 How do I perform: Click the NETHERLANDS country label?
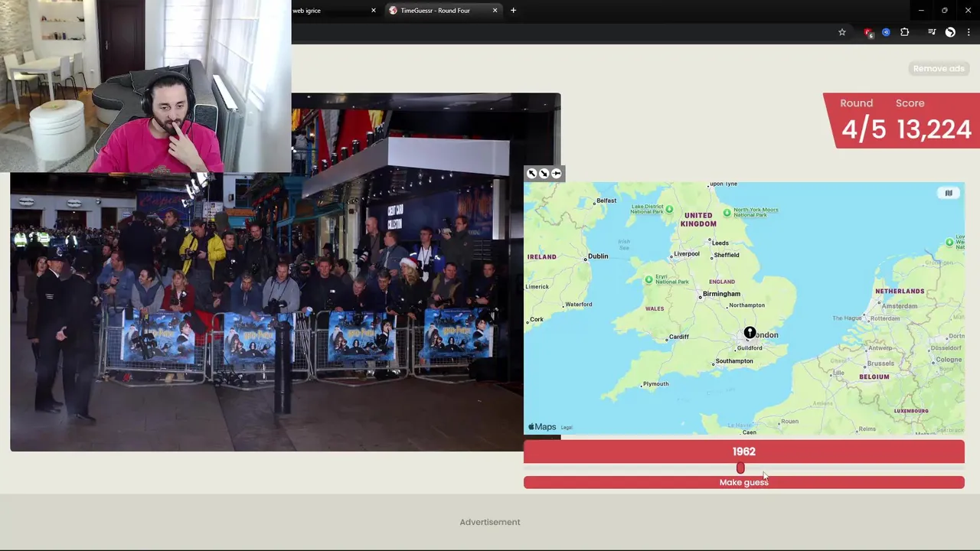click(x=900, y=292)
